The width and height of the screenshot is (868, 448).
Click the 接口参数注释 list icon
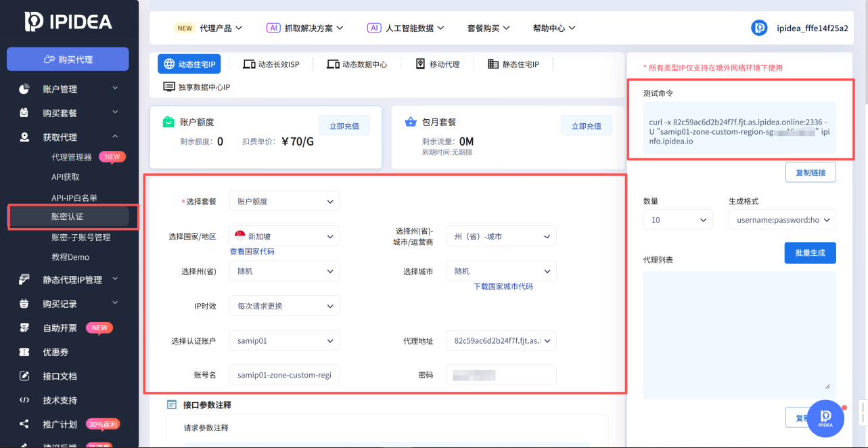(x=172, y=405)
